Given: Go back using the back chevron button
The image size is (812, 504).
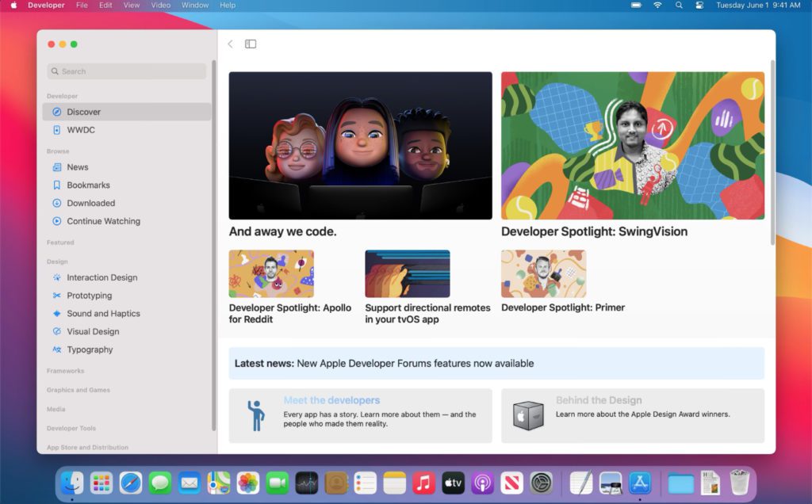Looking at the screenshot, I should click(230, 44).
